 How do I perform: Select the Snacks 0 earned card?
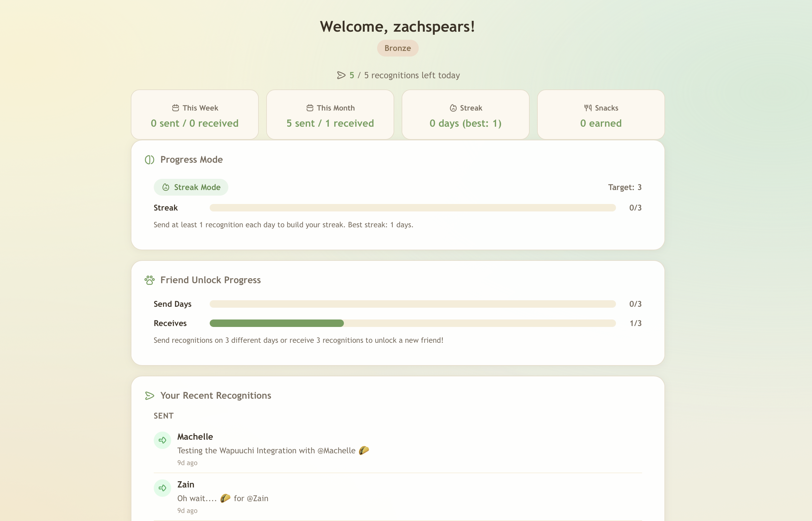tap(600, 115)
